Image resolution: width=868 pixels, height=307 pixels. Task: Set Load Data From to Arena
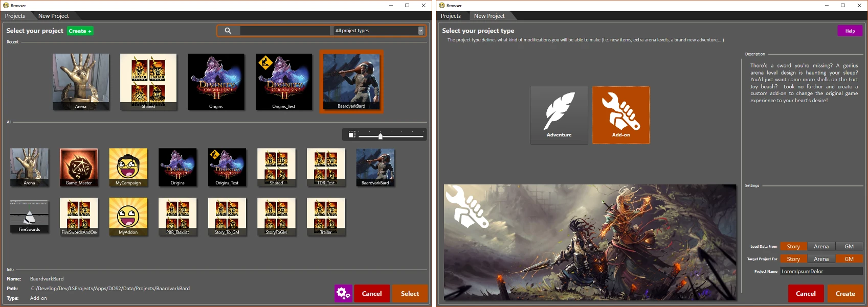[821, 246]
